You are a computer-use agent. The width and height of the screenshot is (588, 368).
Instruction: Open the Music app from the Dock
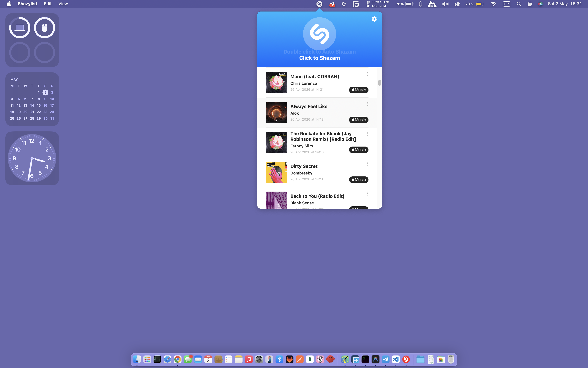pyautogui.click(x=249, y=359)
